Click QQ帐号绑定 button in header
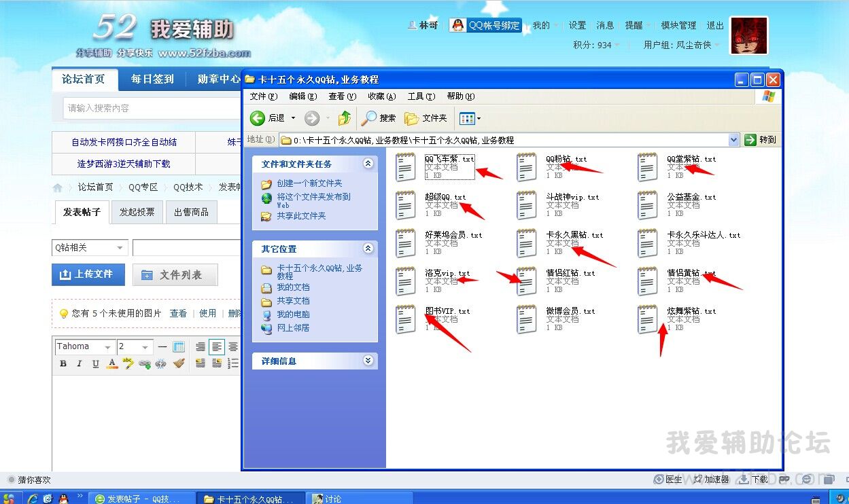 [x=486, y=25]
